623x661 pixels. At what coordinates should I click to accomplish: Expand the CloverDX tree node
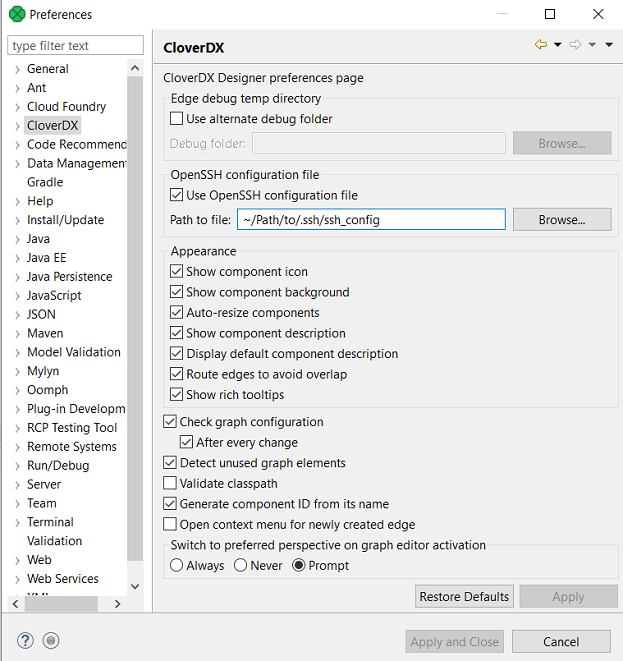click(17, 126)
